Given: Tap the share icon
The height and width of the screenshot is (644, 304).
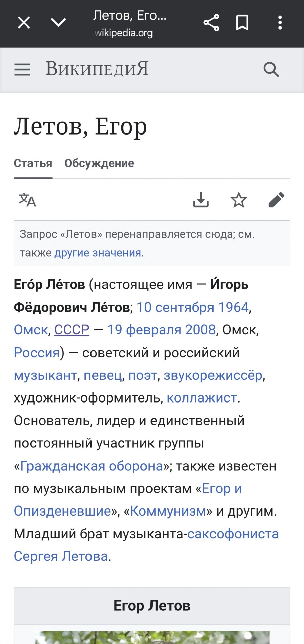Looking at the screenshot, I should [x=211, y=23].
